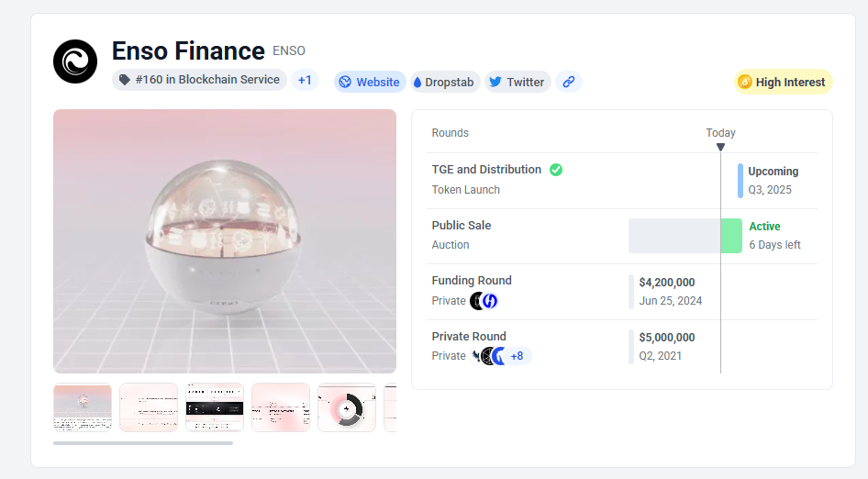
Task: Open the project Website link
Action: click(368, 82)
